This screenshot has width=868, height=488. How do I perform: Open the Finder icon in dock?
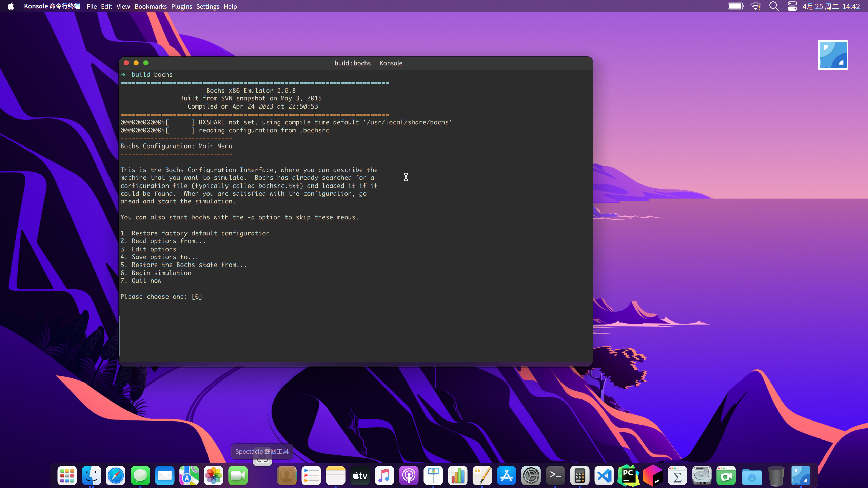(92, 475)
